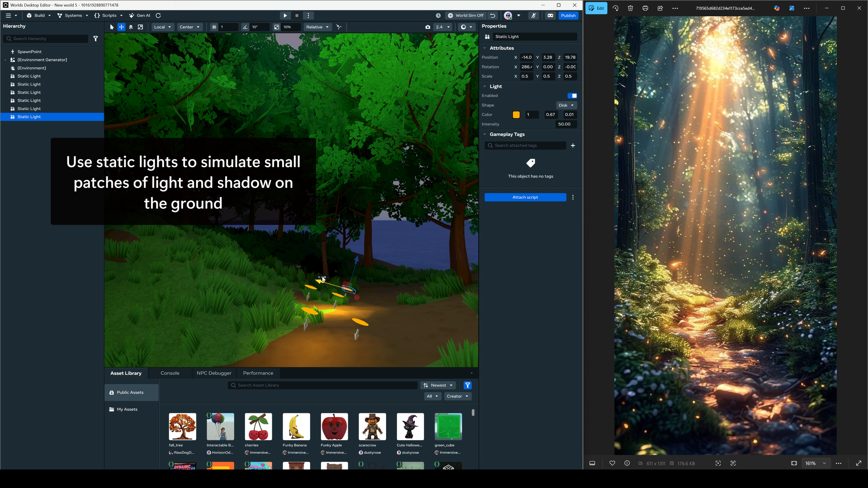Click the Play preview button
Screen dimensions: 868x488
[x=285, y=15]
